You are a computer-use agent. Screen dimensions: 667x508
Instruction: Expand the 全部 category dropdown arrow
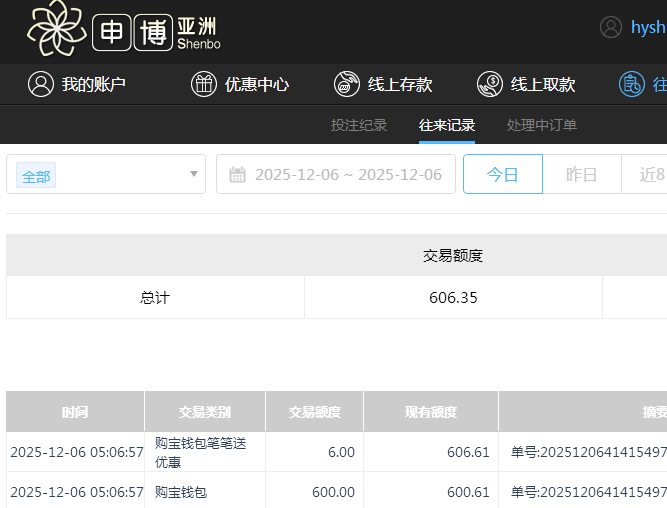pyautogui.click(x=194, y=174)
